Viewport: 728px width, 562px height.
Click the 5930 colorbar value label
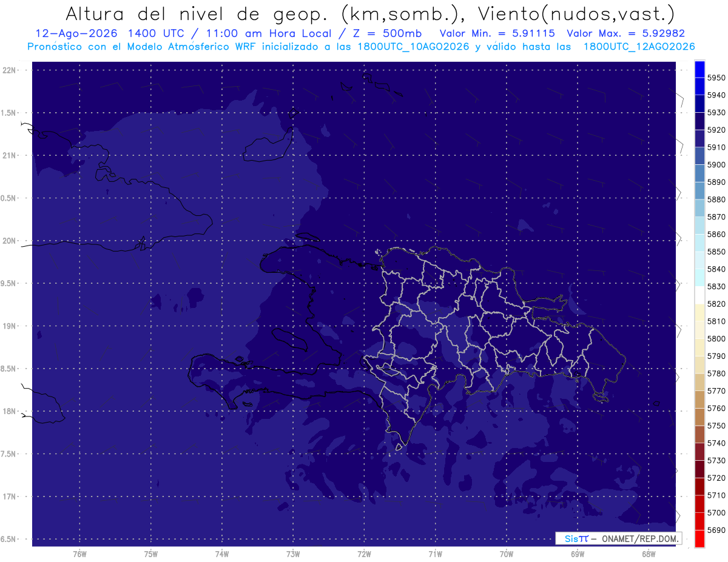click(x=716, y=113)
